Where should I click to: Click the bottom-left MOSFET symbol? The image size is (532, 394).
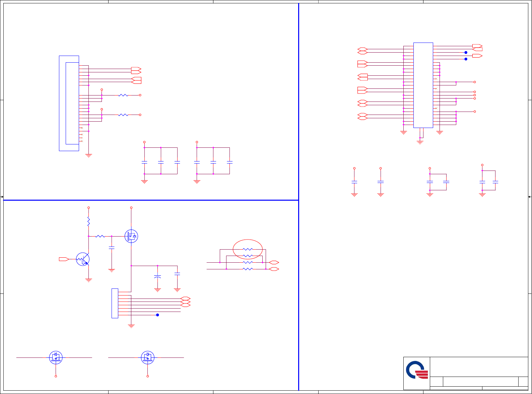pos(56,357)
